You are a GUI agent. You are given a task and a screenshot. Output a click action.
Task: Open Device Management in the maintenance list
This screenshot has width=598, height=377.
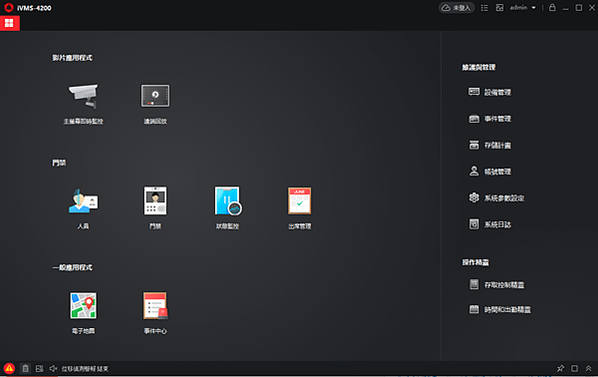coord(490,92)
